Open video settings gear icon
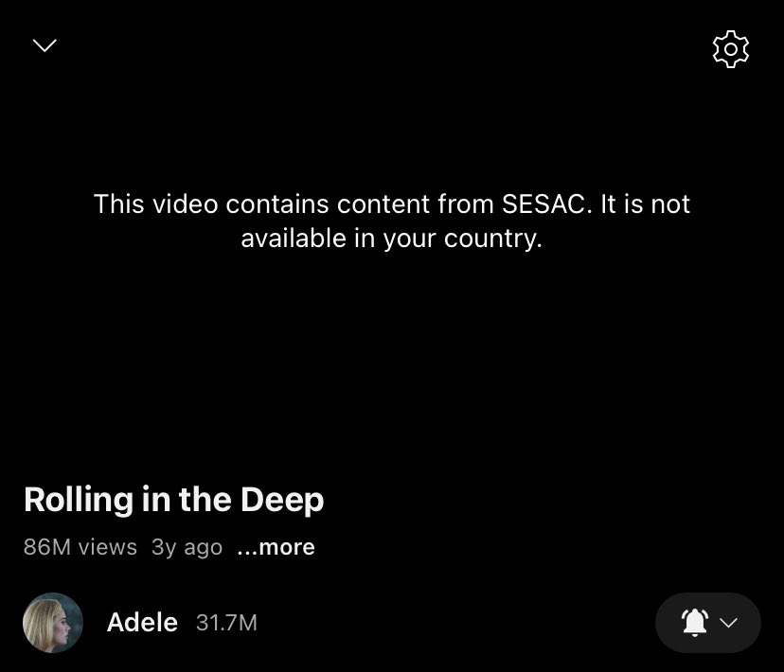This screenshot has width=784, height=672. [x=730, y=49]
